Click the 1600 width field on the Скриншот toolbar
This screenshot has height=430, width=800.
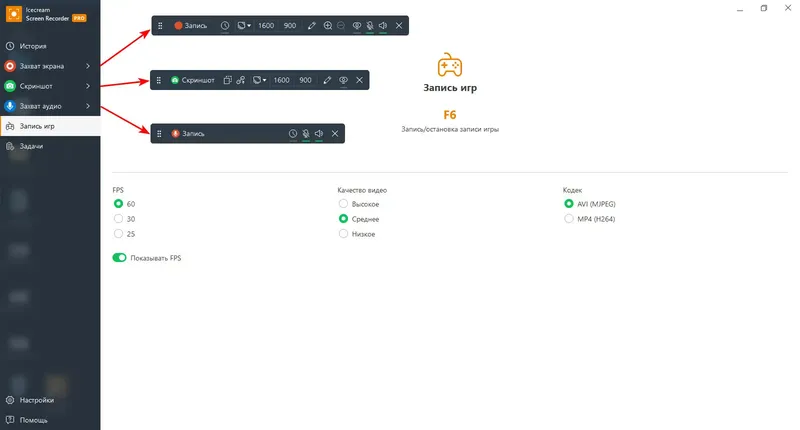(x=281, y=80)
